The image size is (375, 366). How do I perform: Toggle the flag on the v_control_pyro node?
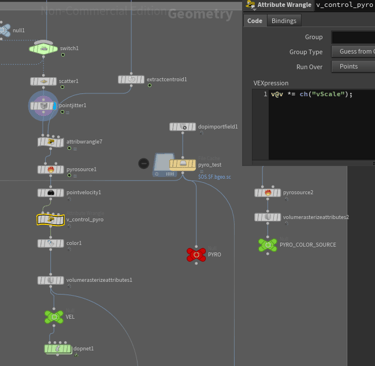[x=69, y=226]
